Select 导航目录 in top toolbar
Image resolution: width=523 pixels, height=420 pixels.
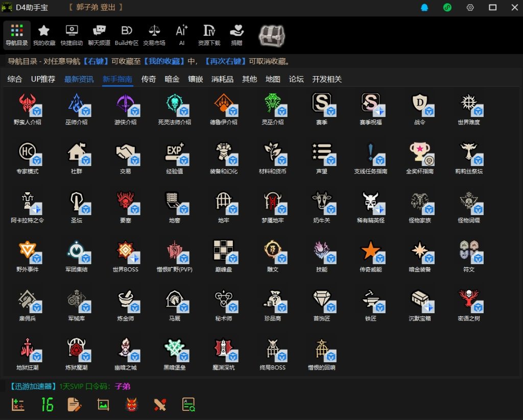(17, 35)
